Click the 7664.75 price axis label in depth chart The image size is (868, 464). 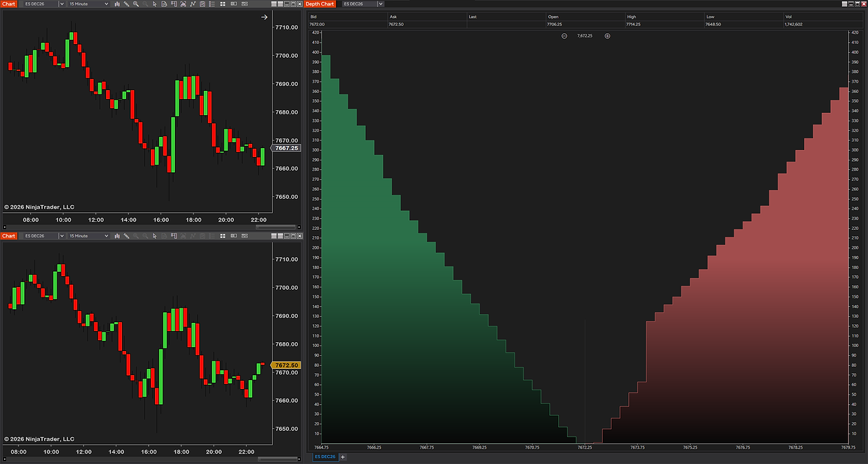click(x=321, y=447)
